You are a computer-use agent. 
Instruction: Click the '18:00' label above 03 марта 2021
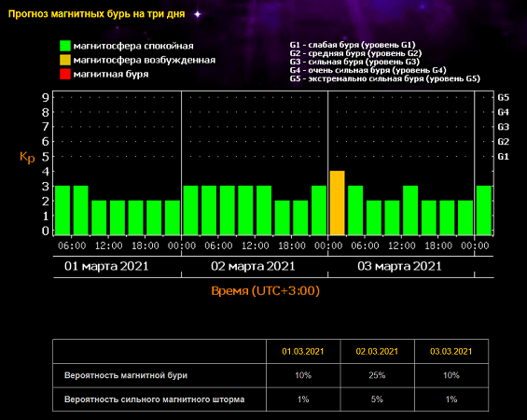pyautogui.click(x=438, y=245)
